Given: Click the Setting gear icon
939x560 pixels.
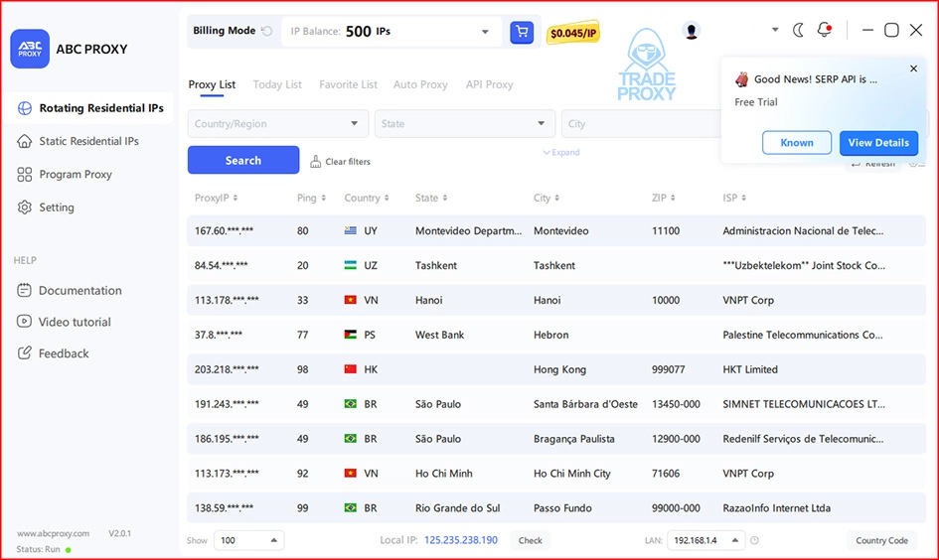Looking at the screenshot, I should coord(25,207).
